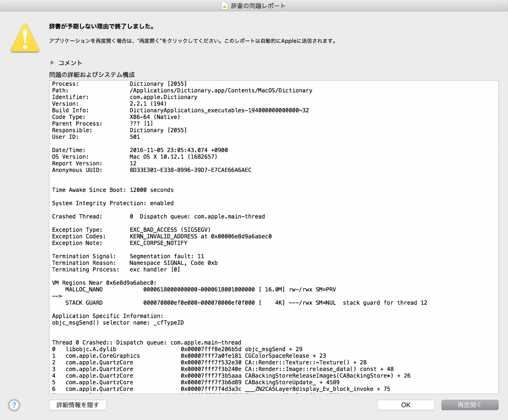Click the frame "CA::Render::Image::release_data() const + 48"
Screen dimensions: 508x420
[x=319, y=369]
